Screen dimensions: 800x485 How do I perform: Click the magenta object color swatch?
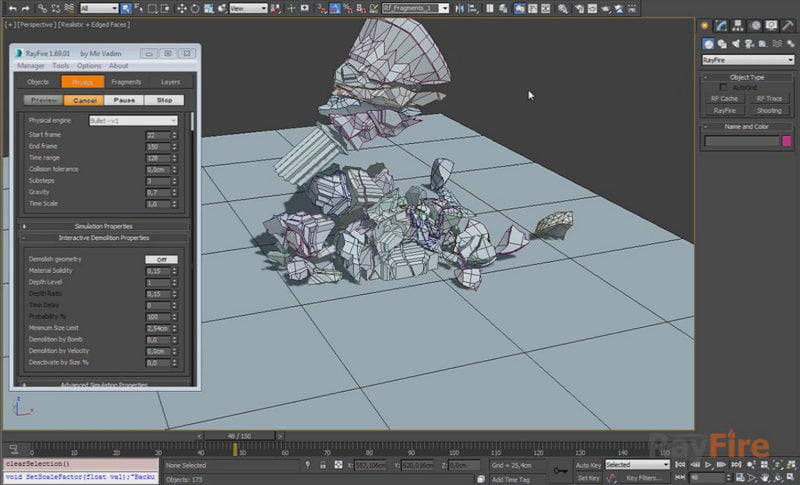(787, 141)
